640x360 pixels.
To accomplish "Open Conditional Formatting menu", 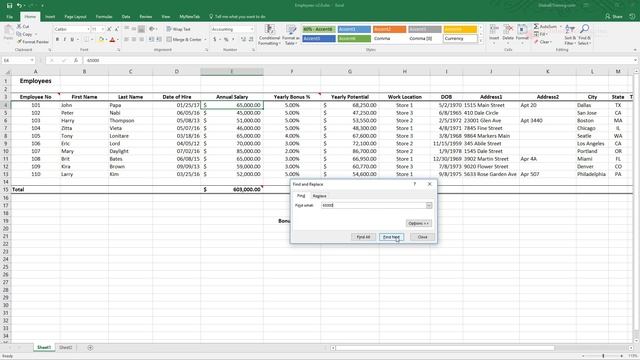I will coord(269,34).
